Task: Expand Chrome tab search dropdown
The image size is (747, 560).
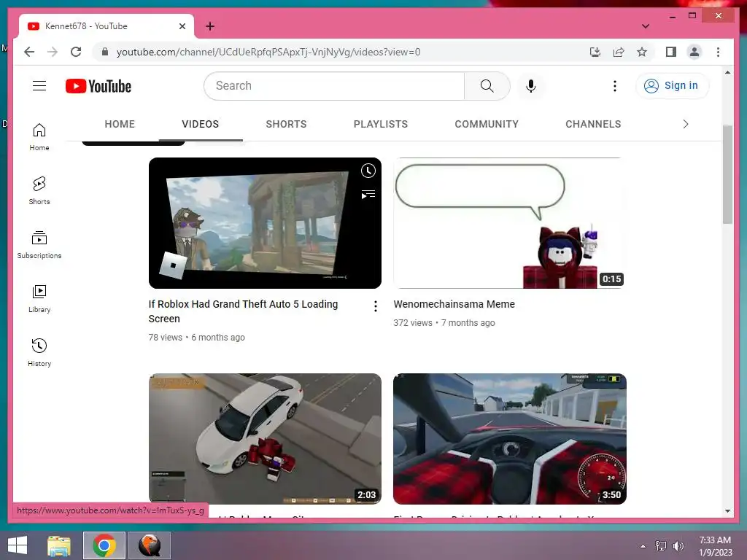Action: pyautogui.click(x=645, y=26)
